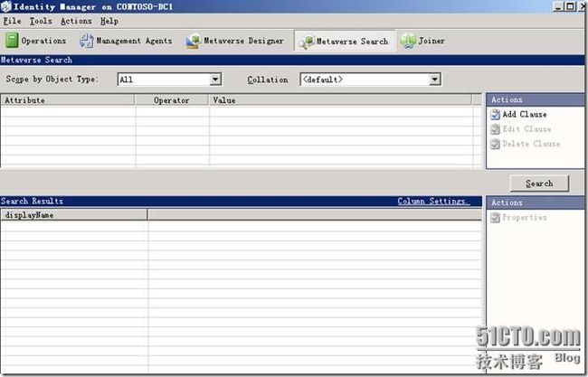588x377 pixels.
Task: Click the Search button
Action: (x=539, y=184)
